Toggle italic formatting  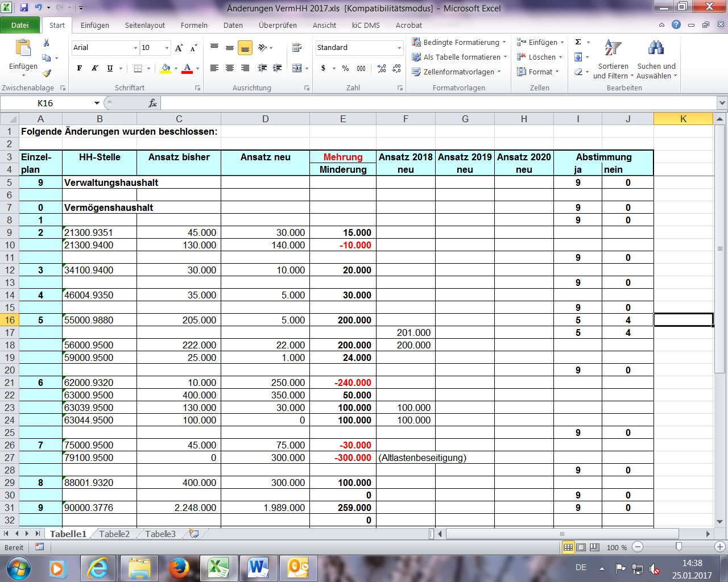coord(94,68)
